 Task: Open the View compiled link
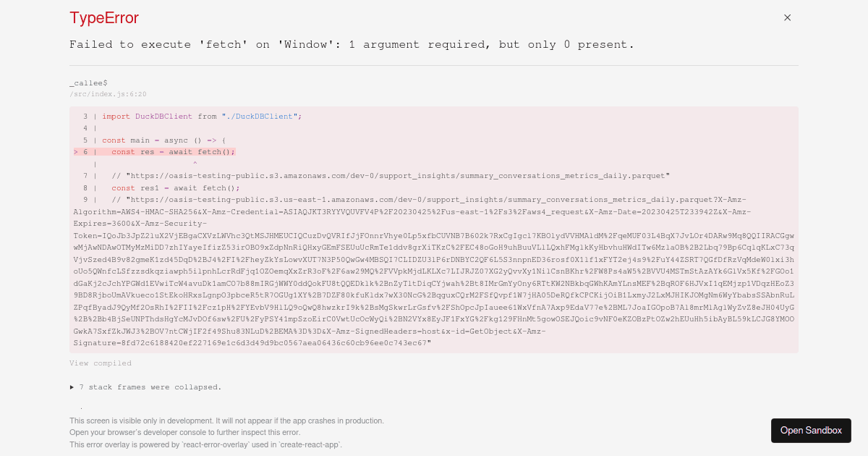(x=101, y=363)
